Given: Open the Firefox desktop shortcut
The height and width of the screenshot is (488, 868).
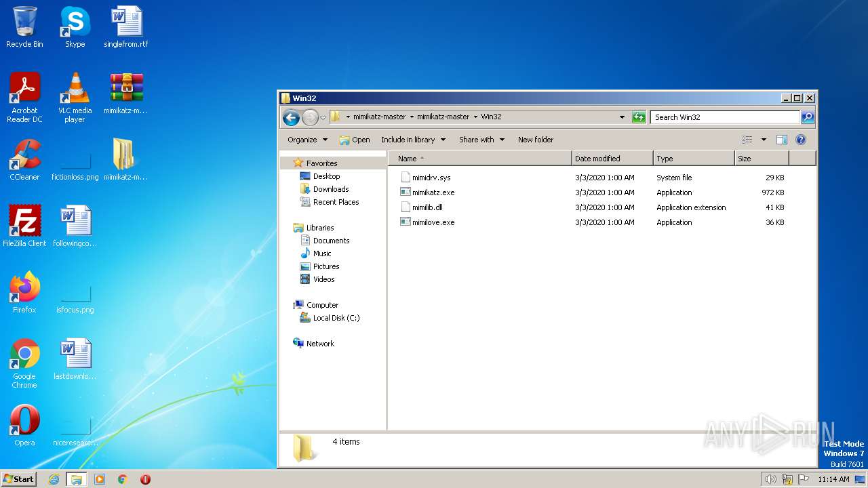Looking at the screenshot, I should [24, 293].
